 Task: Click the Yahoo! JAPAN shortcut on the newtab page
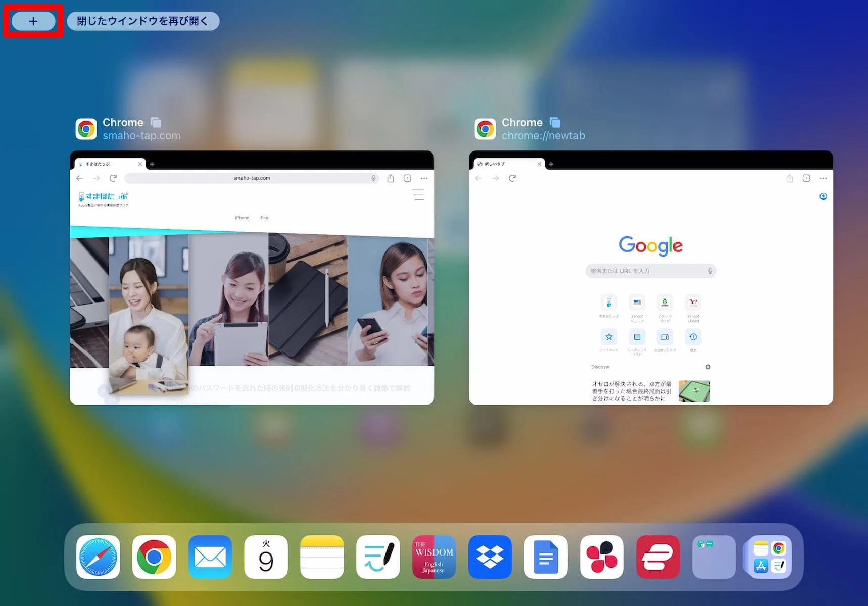click(x=693, y=309)
